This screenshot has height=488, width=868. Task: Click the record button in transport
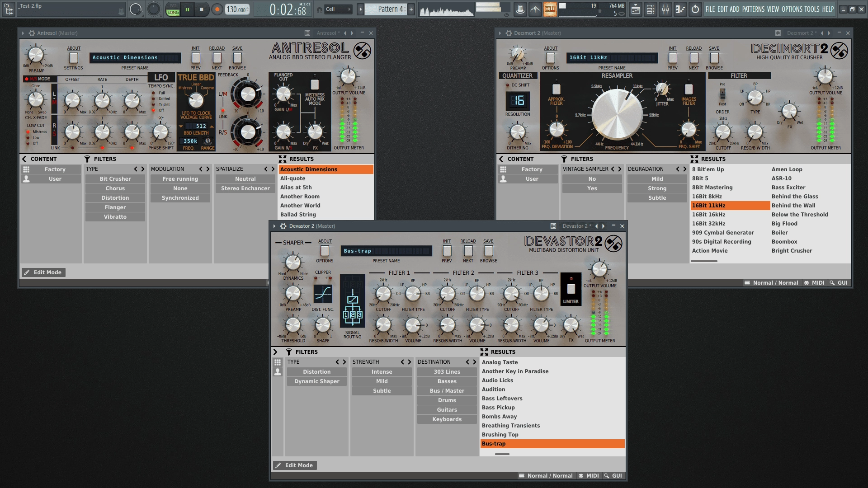(x=217, y=9)
